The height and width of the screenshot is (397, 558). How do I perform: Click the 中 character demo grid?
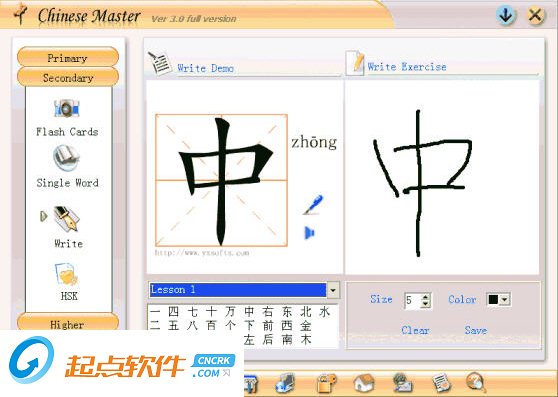[221, 180]
